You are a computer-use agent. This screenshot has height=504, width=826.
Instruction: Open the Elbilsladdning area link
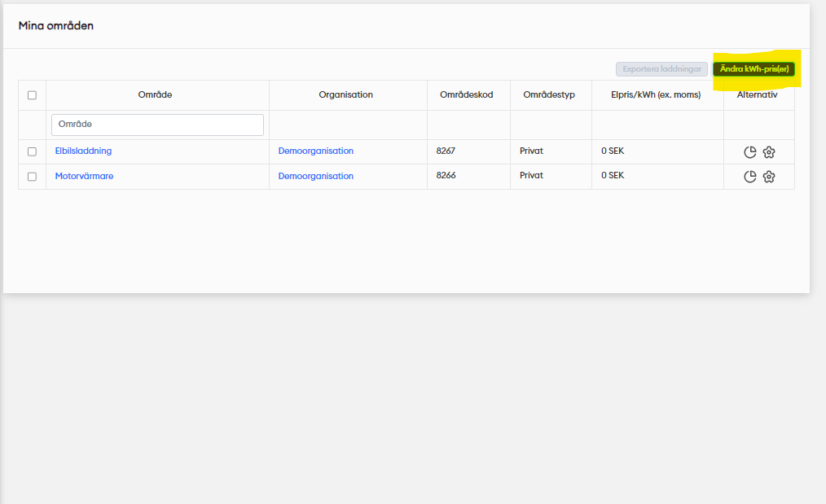83,151
